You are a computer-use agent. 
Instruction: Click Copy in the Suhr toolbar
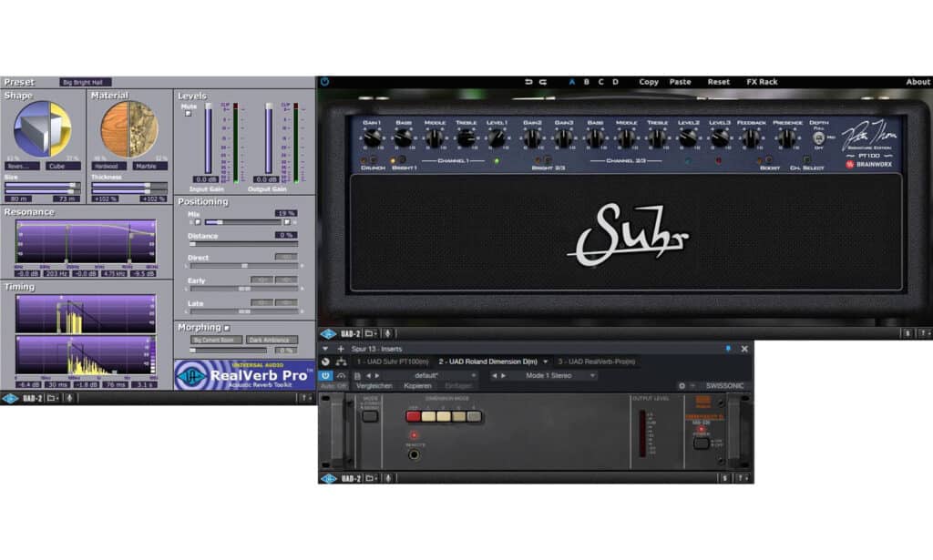point(649,82)
